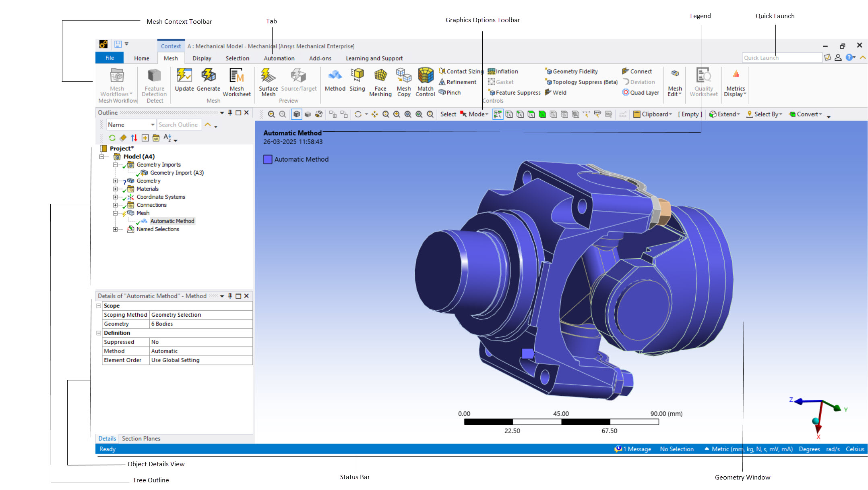Click the Automatic Method legend color swatch
This screenshot has height=490, width=868.
[268, 159]
